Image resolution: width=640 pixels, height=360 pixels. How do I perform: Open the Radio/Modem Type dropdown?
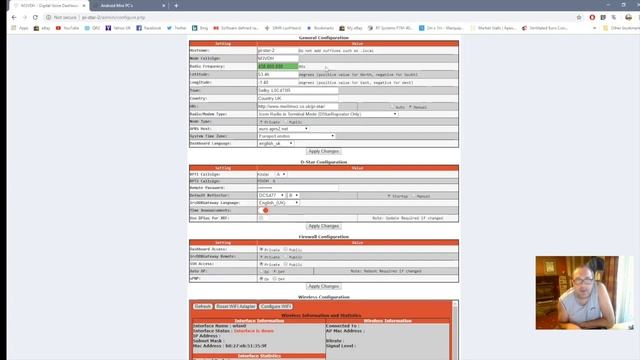pyautogui.click(x=328, y=114)
